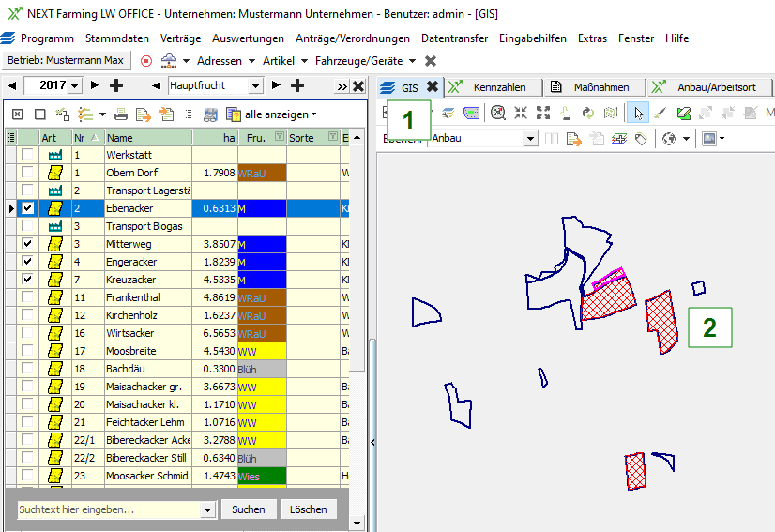Screen dimensions: 775x532
Task: Uncheck the Ebenacker row checkbox
Action: click(28, 208)
